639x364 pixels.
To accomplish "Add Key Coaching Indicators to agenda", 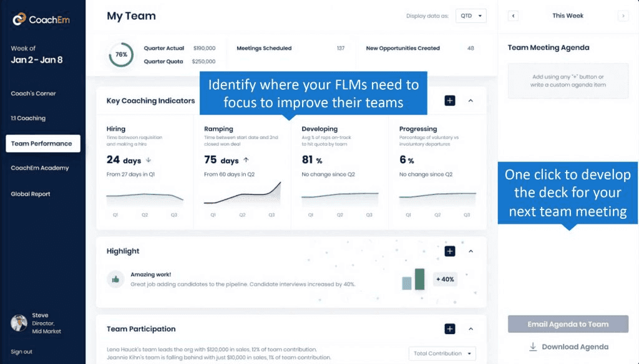I will (x=450, y=100).
